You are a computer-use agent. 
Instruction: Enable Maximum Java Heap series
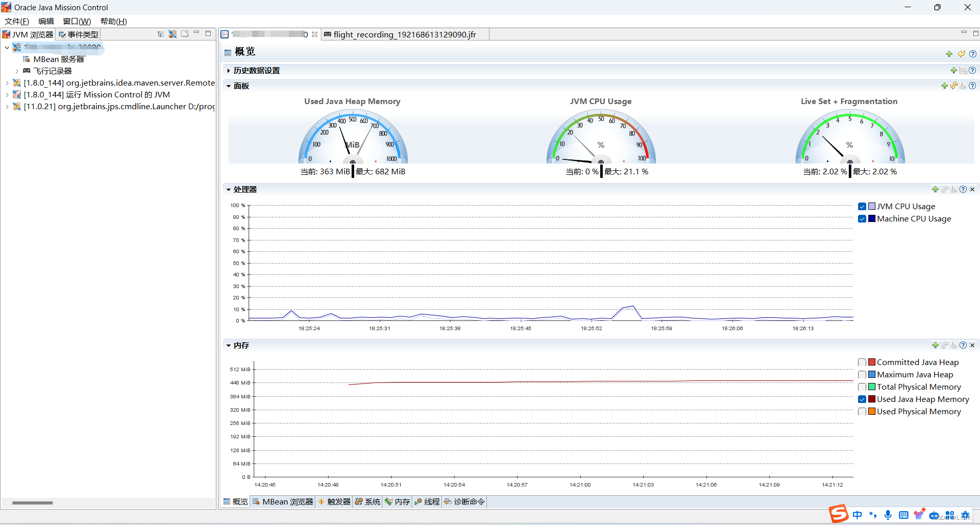click(862, 374)
